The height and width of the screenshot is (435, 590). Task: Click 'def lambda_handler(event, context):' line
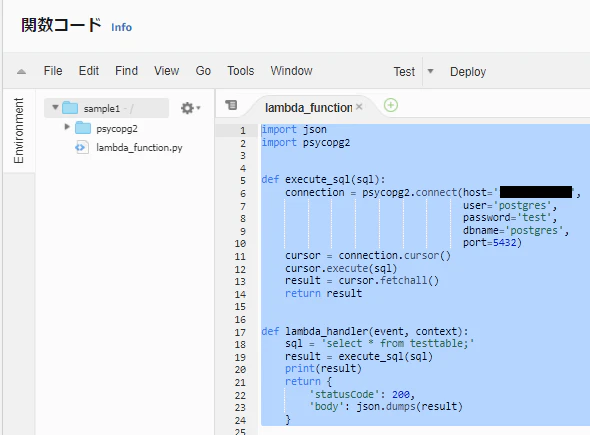coord(365,332)
